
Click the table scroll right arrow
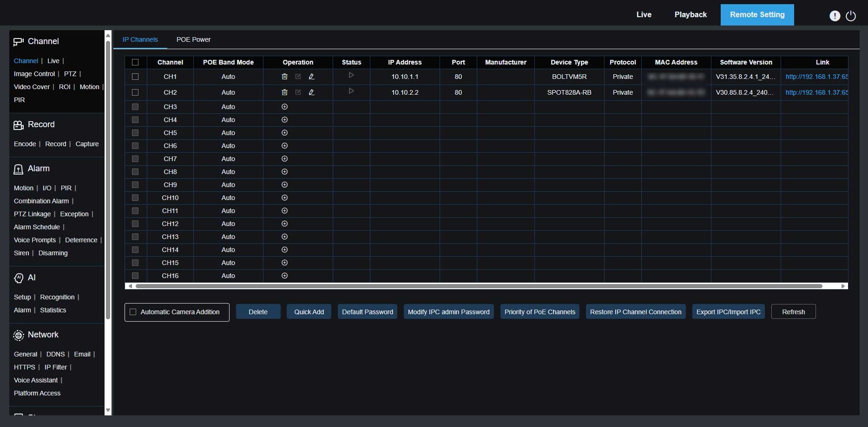pos(843,286)
